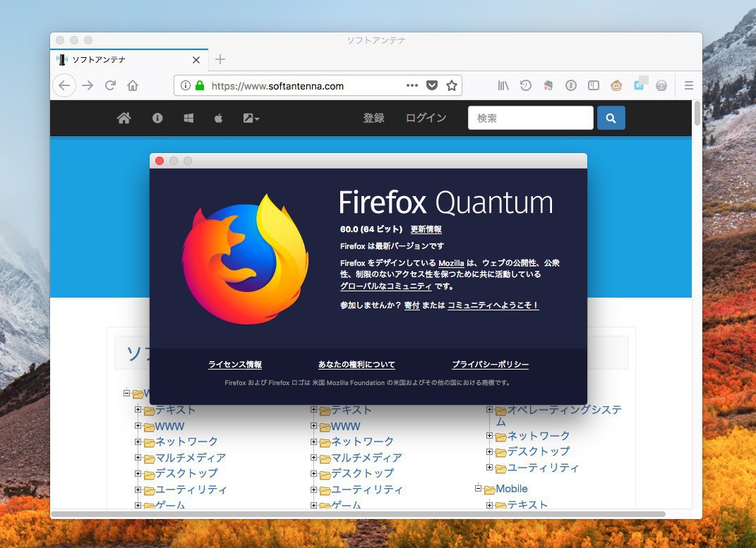Open page actions three-dot menu
Screen dimensions: 756x548
[412, 85]
